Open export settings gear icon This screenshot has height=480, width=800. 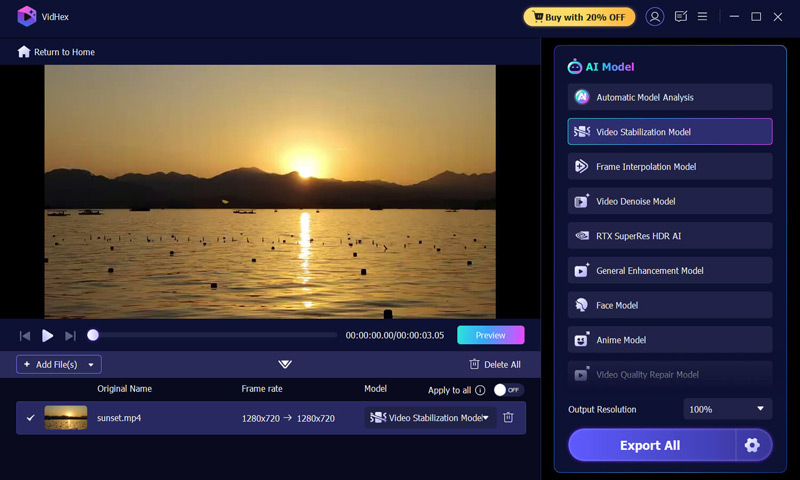(752, 445)
